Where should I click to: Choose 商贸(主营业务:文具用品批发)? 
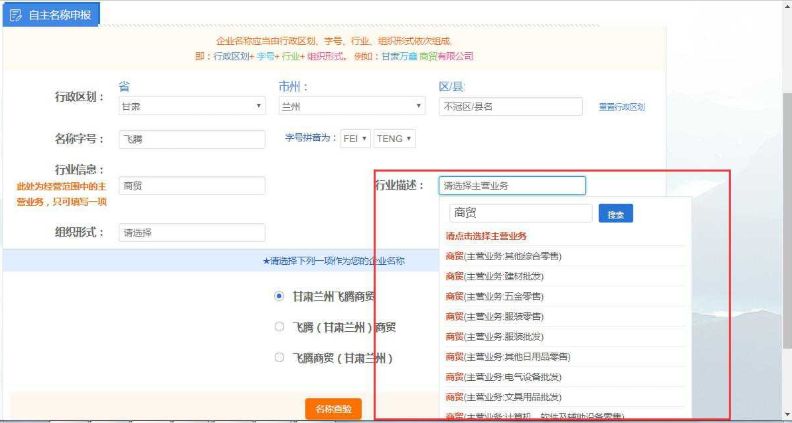click(504, 397)
